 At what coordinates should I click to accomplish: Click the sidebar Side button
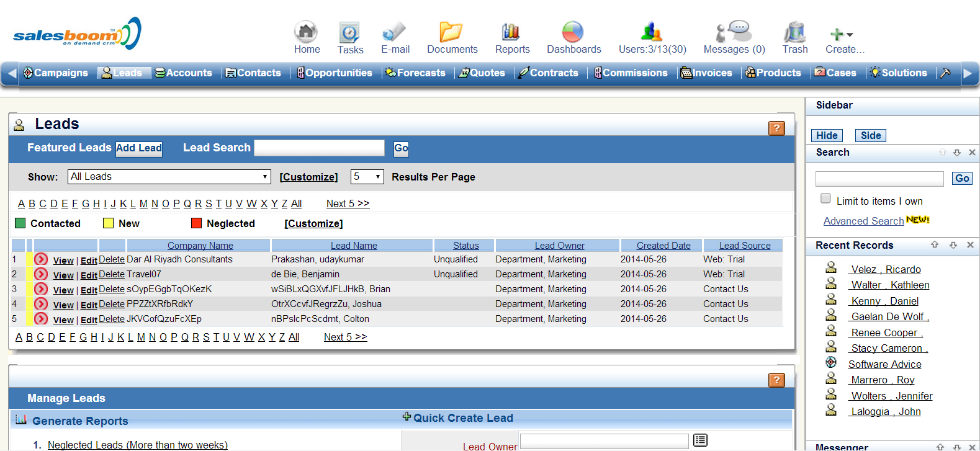(871, 135)
